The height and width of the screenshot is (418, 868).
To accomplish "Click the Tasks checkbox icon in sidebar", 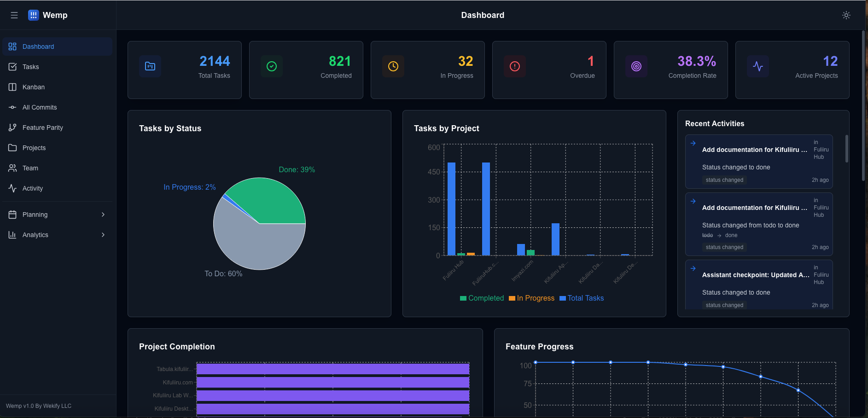I will (x=12, y=67).
